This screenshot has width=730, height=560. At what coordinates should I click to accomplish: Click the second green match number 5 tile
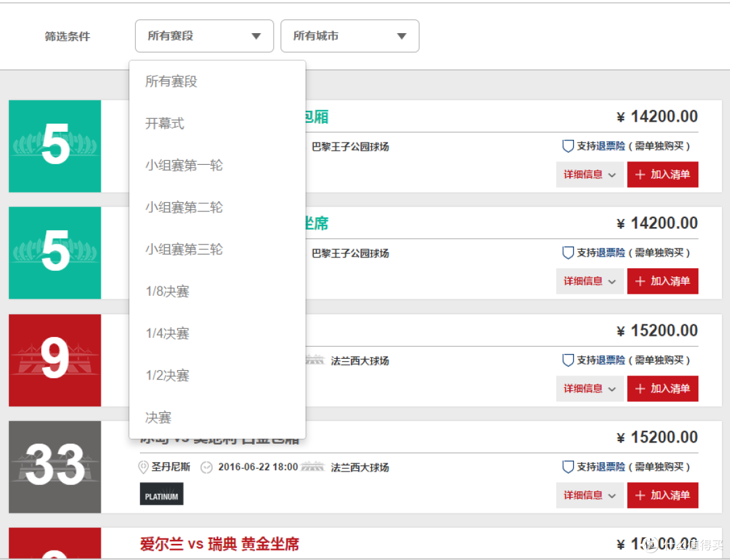pyautogui.click(x=55, y=253)
